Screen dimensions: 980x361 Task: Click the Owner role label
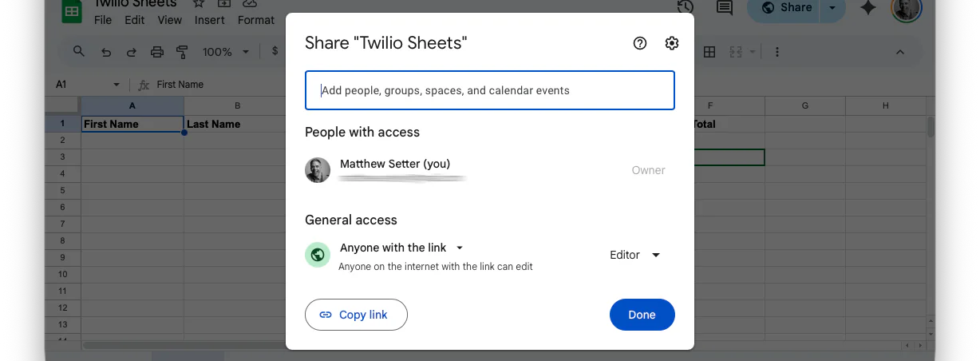click(x=648, y=170)
